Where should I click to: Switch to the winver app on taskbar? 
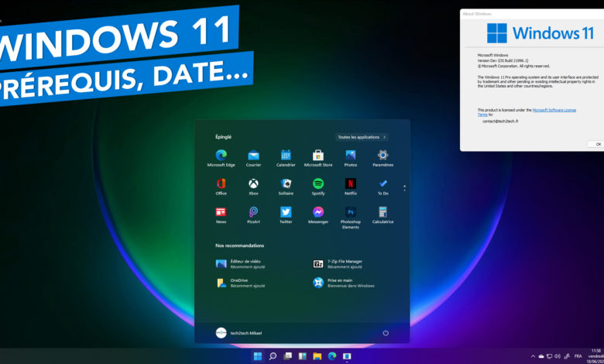pos(347,356)
